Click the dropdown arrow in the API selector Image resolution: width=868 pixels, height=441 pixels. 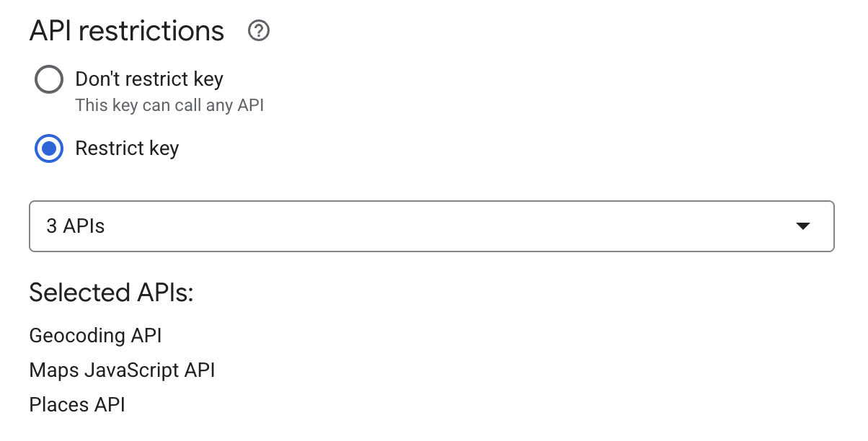coord(802,226)
